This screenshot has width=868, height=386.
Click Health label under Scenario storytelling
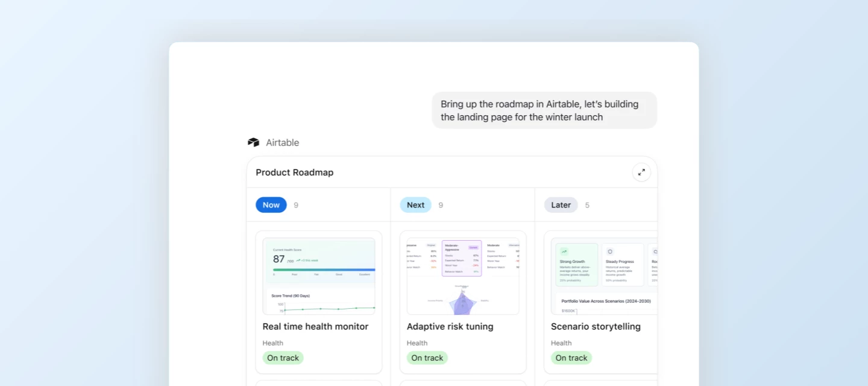[x=561, y=343]
